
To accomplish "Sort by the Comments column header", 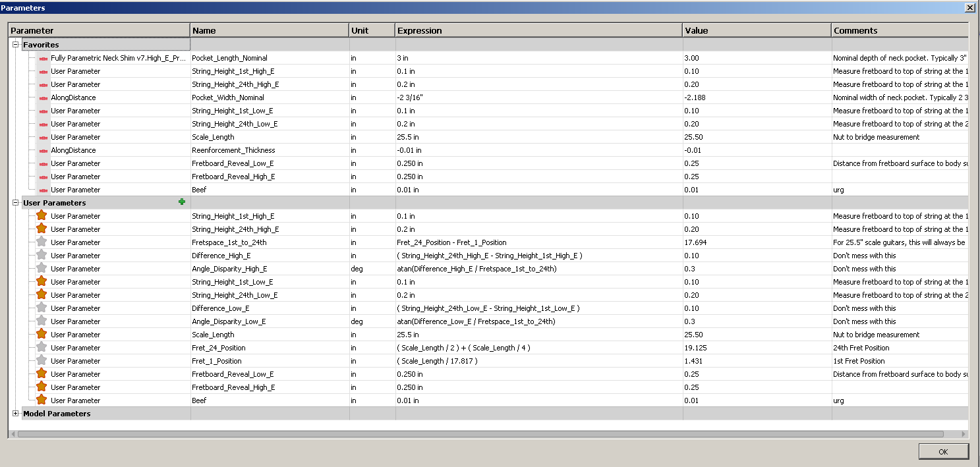I will tap(900, 30).
